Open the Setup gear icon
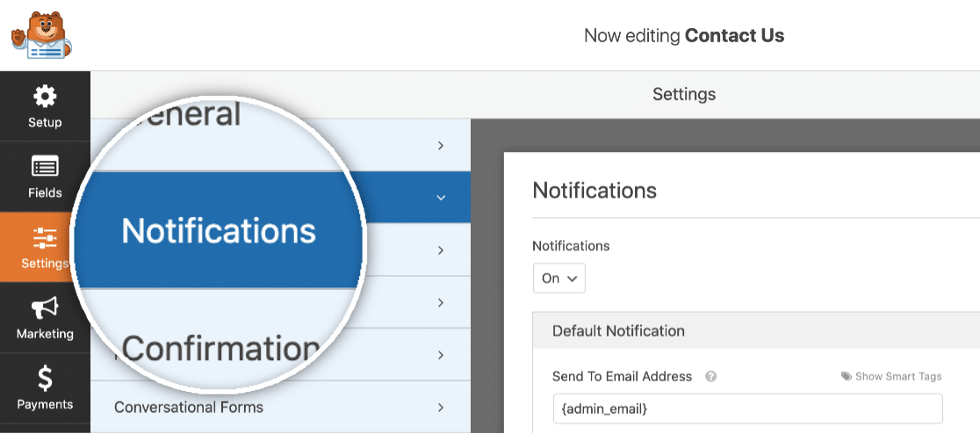Screen dimensions: 980x434 [x=45, y=97]
